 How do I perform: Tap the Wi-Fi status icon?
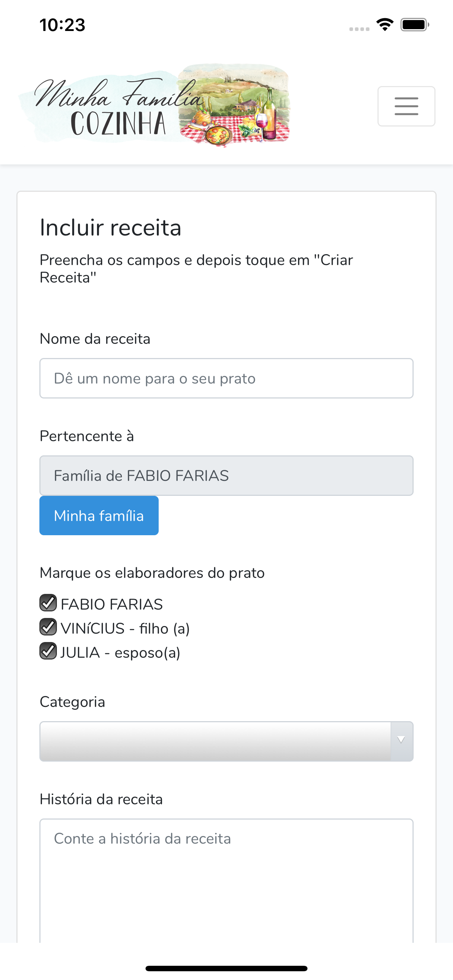point(385,25)
